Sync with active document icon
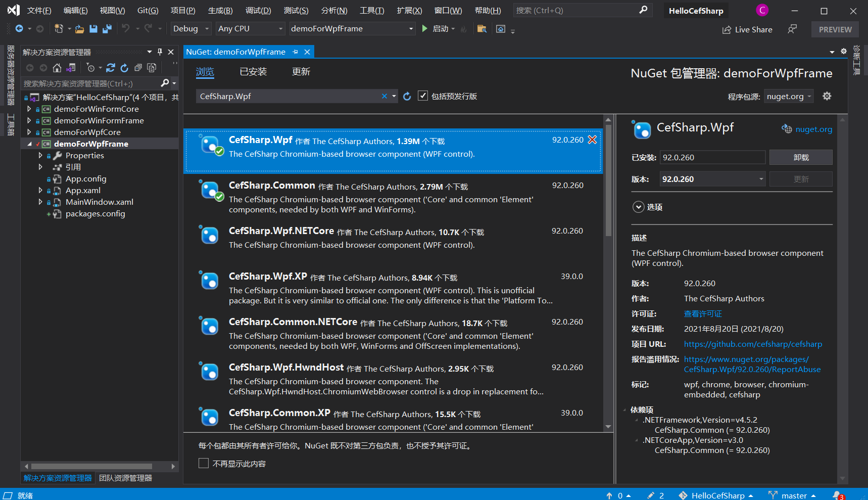The image size is (868, 500). pos(111,68)
